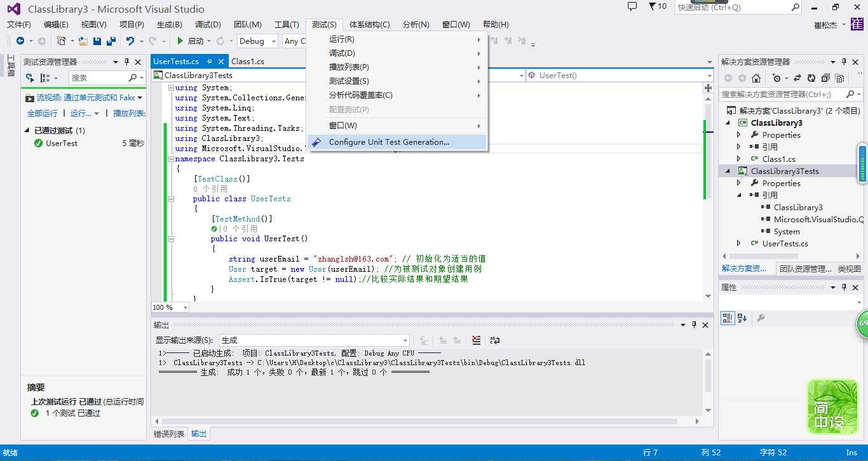Screen dimensions: 868x461
Task: Collapse the 引用 node under ClassLibrary3Tests
Action: (738, 195)
